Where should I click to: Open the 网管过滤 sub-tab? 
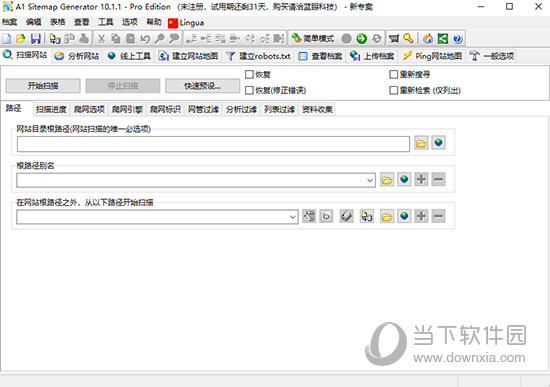[203, 109]
